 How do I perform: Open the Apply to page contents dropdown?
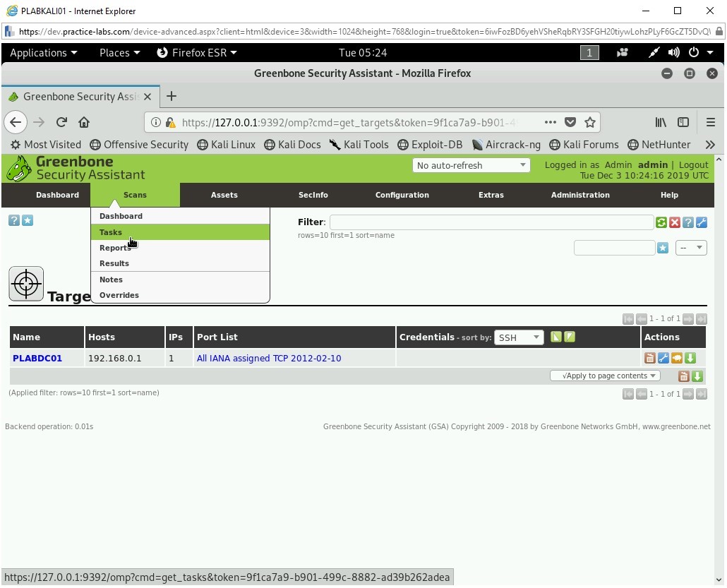coord(605,376)
